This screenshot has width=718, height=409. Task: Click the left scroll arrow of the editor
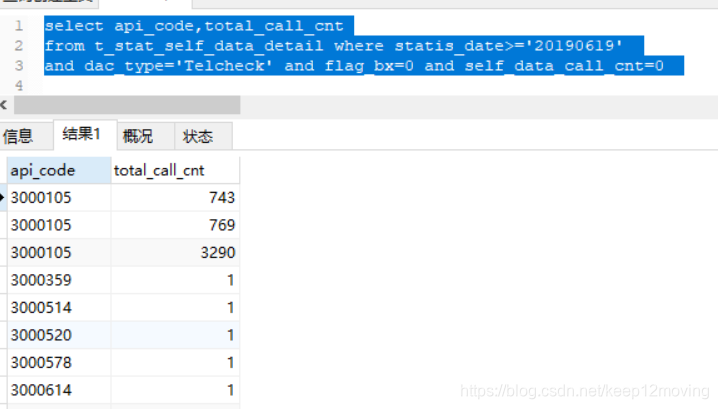click(4, 105)
